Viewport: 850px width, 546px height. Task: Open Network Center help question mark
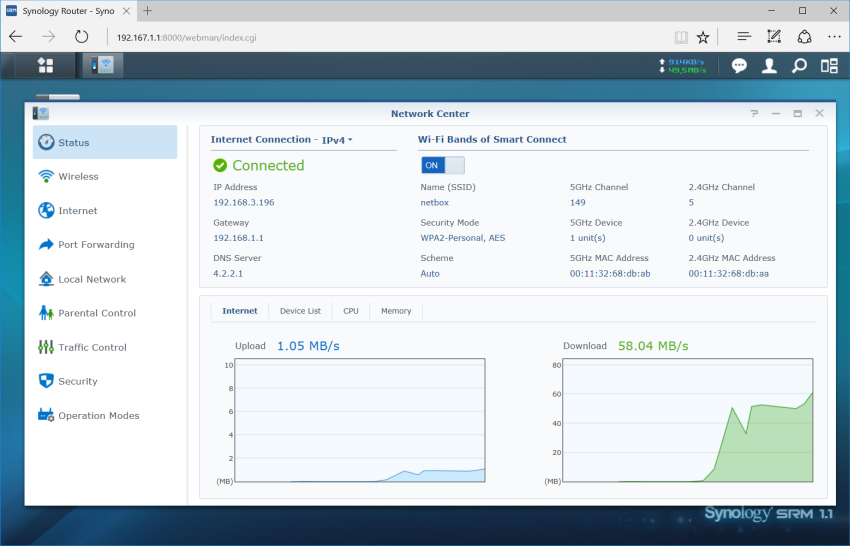click(754, 113)
